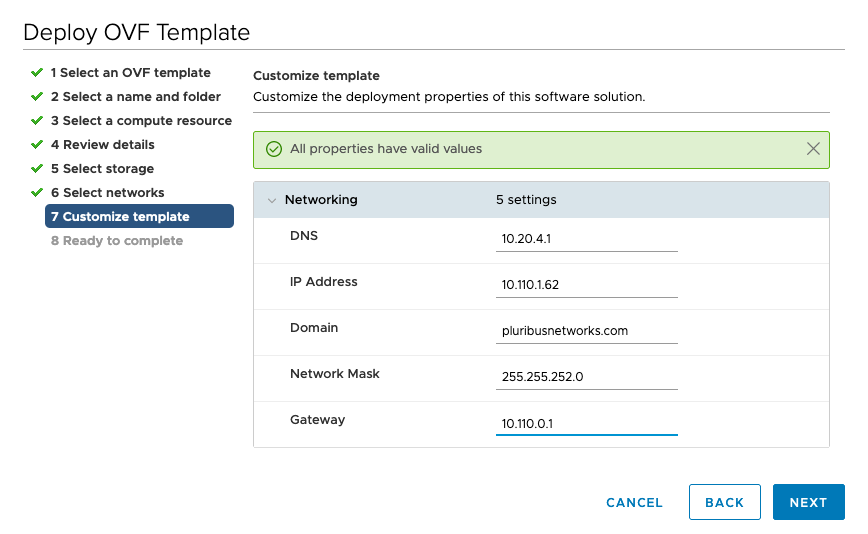Go to step 1 Select an OVF template
Screen dimensions: 868x534
131,72
